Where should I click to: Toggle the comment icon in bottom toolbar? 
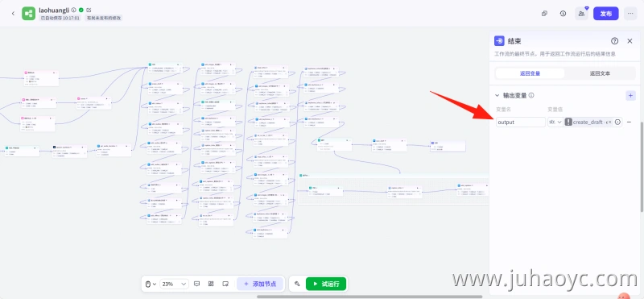[x=196, y=284]
